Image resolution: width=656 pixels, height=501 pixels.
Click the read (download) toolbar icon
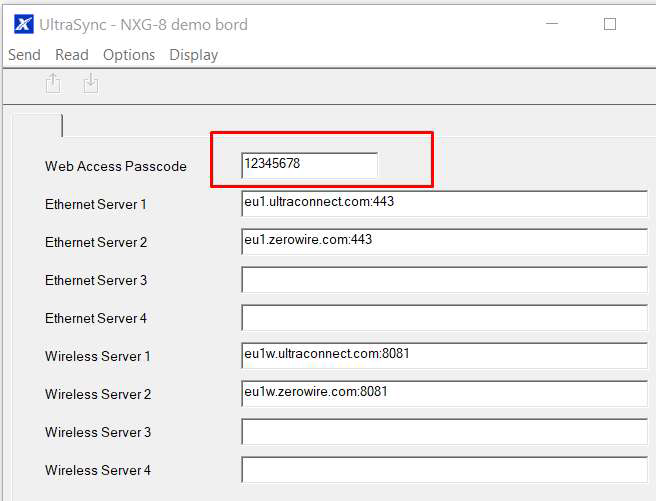pos(91,84)
